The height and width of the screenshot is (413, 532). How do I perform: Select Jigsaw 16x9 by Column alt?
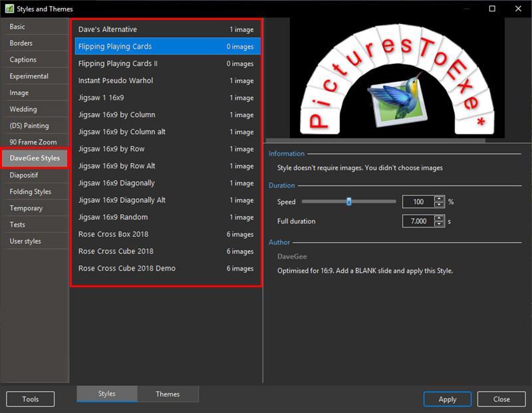coord(168,132)
